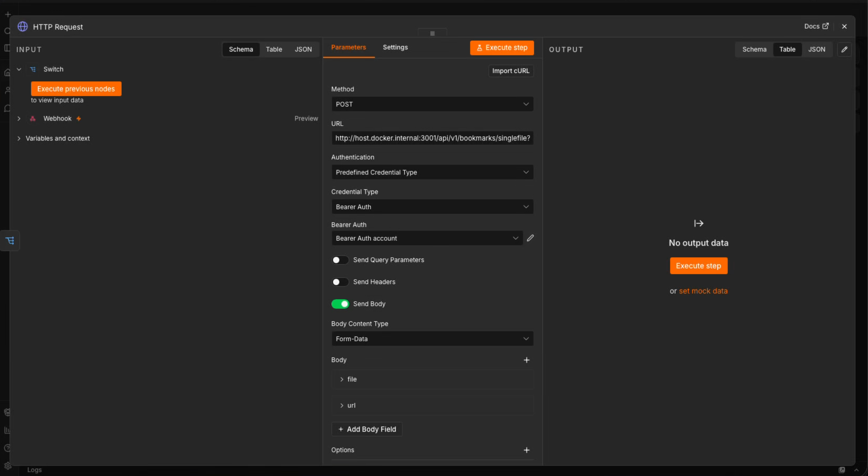Viewport: 868px width, 476px height.
Task: Click the Switch node icon
Action: (x=33, y=69)
